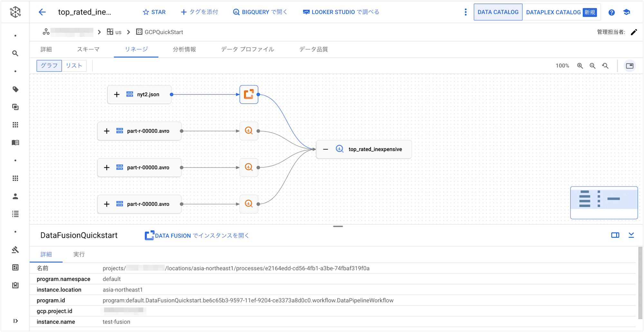Open the Dataplex logo in sidebar
The image size is (644, 332).
tap(15, 12)
